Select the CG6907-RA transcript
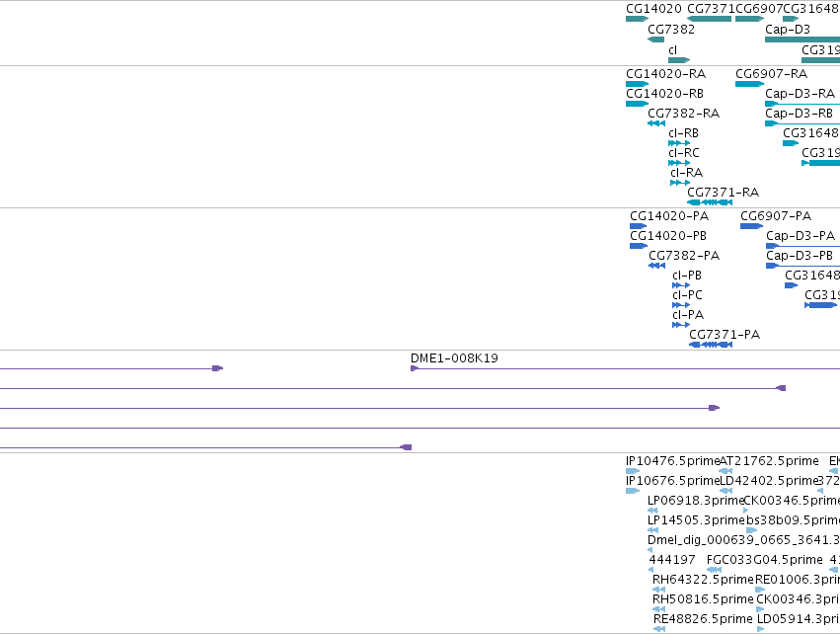This screenshot has width=840, height=634. pos(749,84)
